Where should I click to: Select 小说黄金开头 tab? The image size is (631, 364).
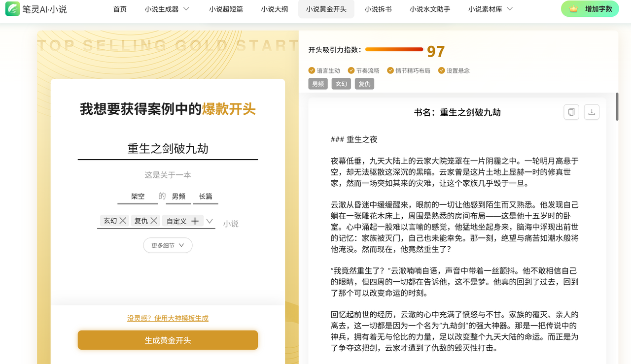pyautogui.click(x=326, y=9)
